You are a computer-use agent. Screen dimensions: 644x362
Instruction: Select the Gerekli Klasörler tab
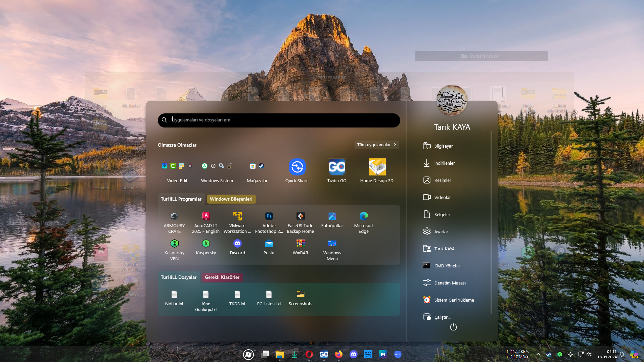[x=222, y=277]
